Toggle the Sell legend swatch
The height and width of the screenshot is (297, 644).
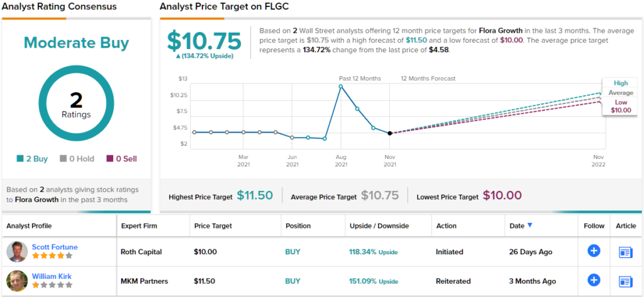[x=110, y=159]
